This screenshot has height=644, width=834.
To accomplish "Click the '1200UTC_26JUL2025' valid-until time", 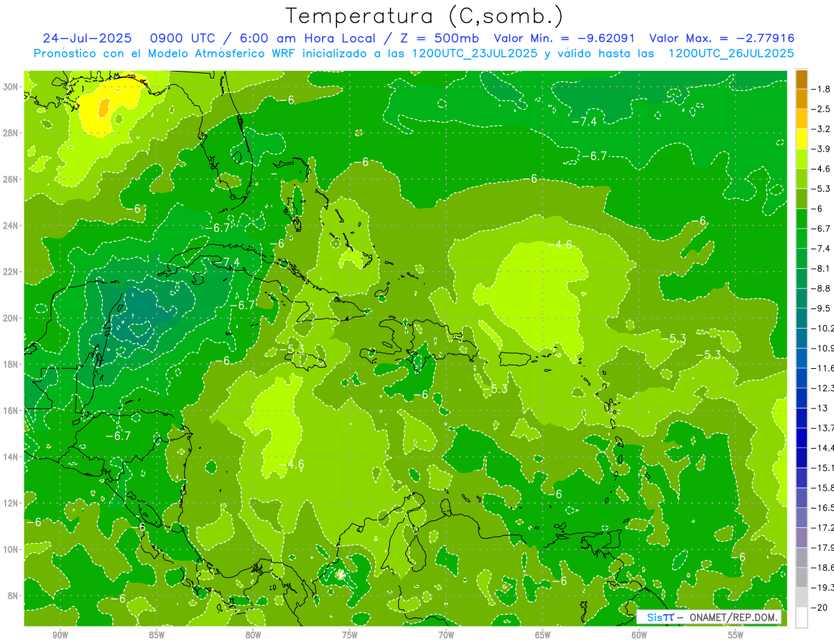I will pyautogui.click(x=731, y=53).
